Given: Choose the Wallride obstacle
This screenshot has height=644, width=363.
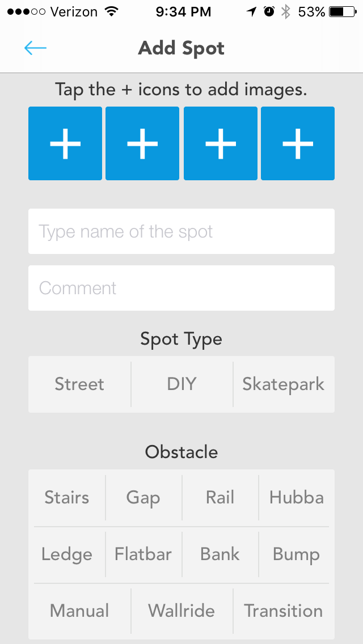Looking at the screenshot, I should (181, 611).
